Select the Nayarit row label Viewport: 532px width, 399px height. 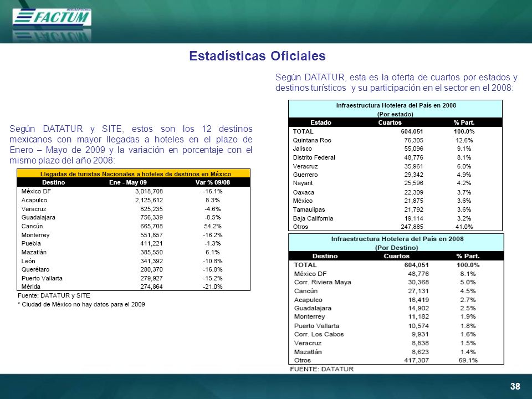click(303, 183)
